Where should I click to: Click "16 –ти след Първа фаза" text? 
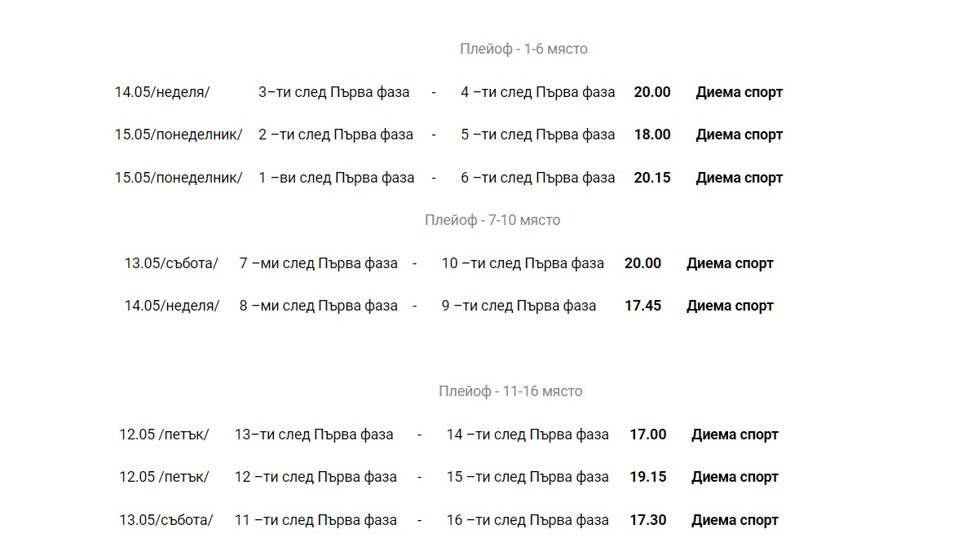(x=528, y=520)
